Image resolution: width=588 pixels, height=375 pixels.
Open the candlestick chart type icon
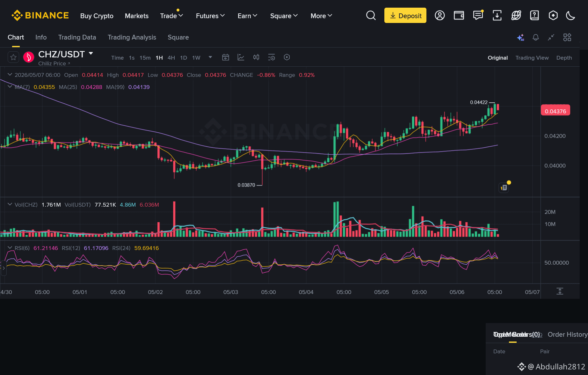coord(256,57)
